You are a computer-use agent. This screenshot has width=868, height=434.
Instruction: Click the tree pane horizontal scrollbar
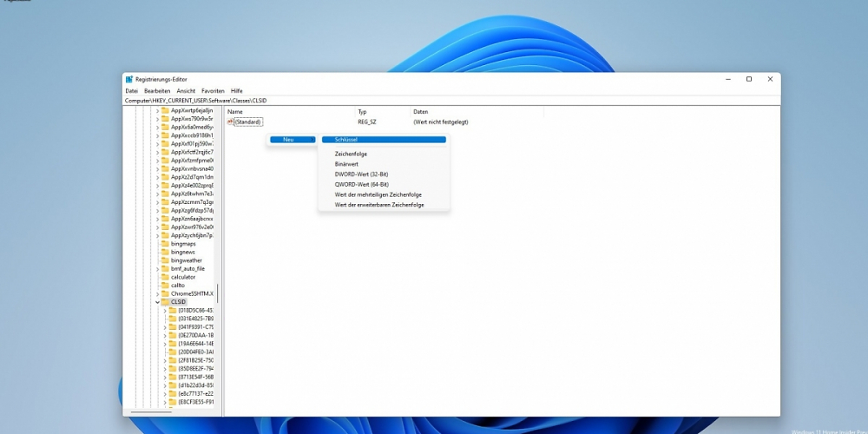tap(151, 411)
